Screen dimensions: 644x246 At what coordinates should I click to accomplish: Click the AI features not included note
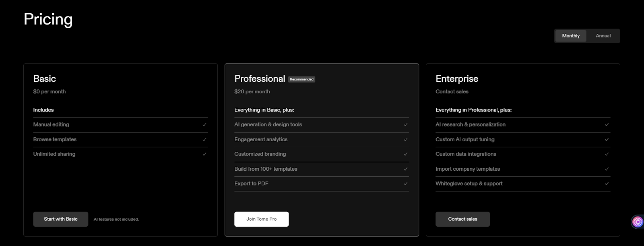(x=116, y=219)
